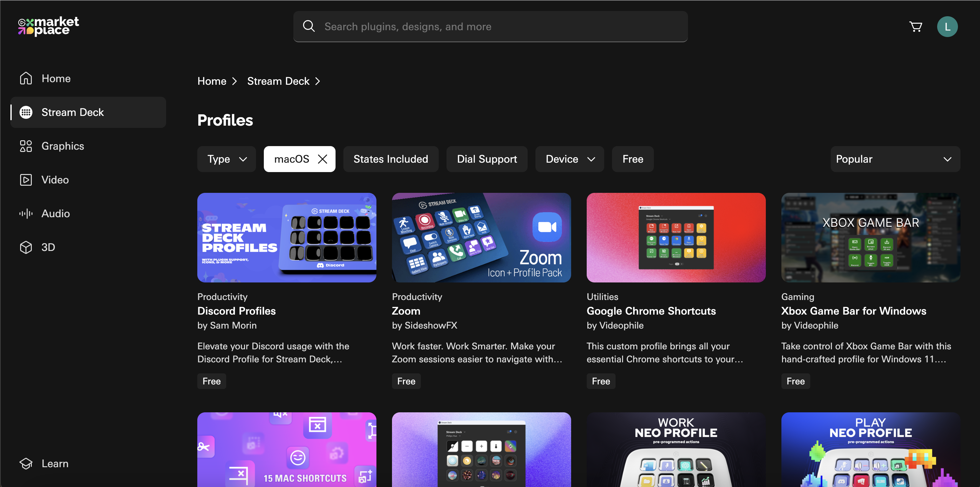Click Google Chrome Shortcuts title
Viewport: 980px width, 487px height.
click(651, 311)
